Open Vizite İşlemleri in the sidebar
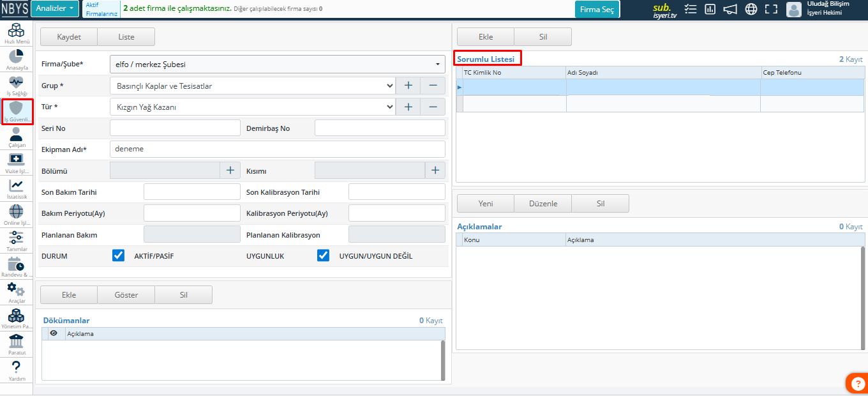This screenshot has width=868, height=396. [x=16, y=164]
